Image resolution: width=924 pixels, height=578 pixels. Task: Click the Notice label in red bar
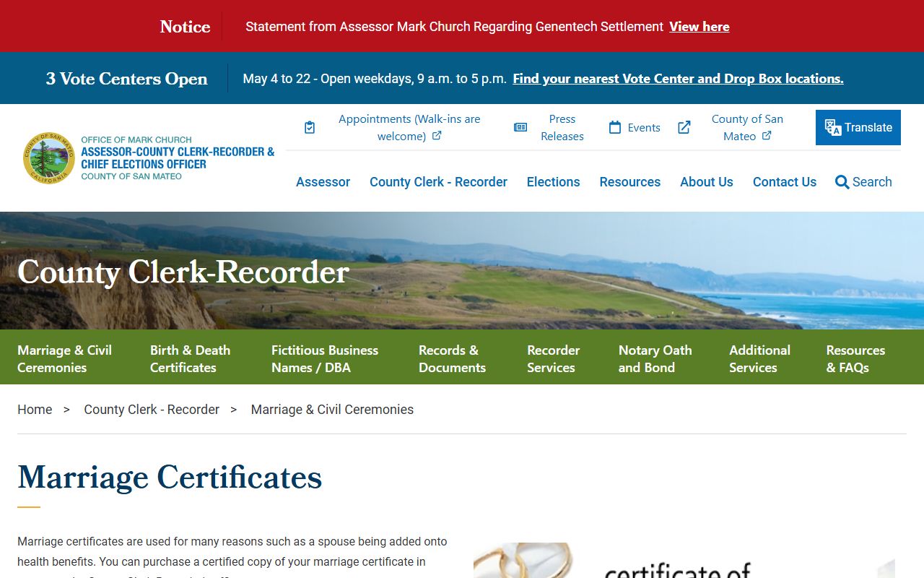[185, 27]
